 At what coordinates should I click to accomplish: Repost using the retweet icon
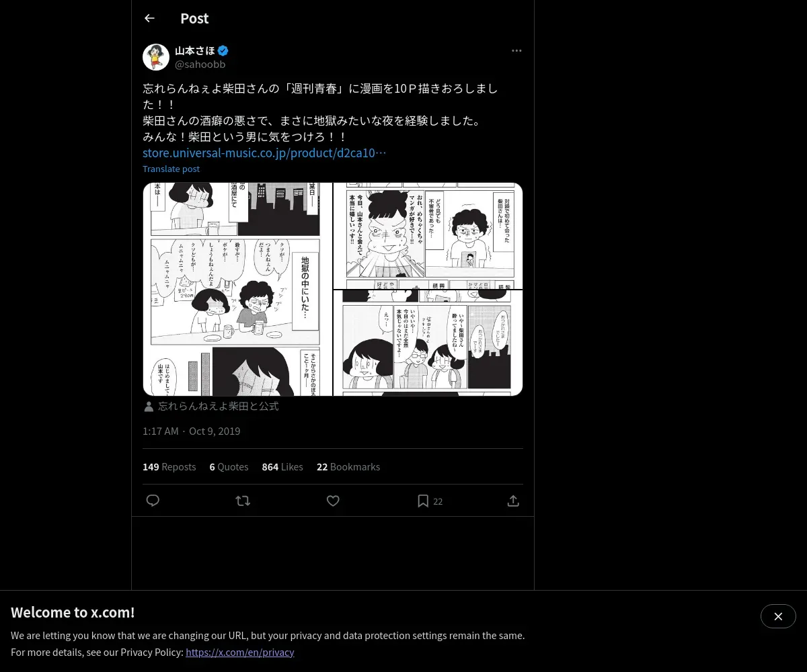(243, 501)
